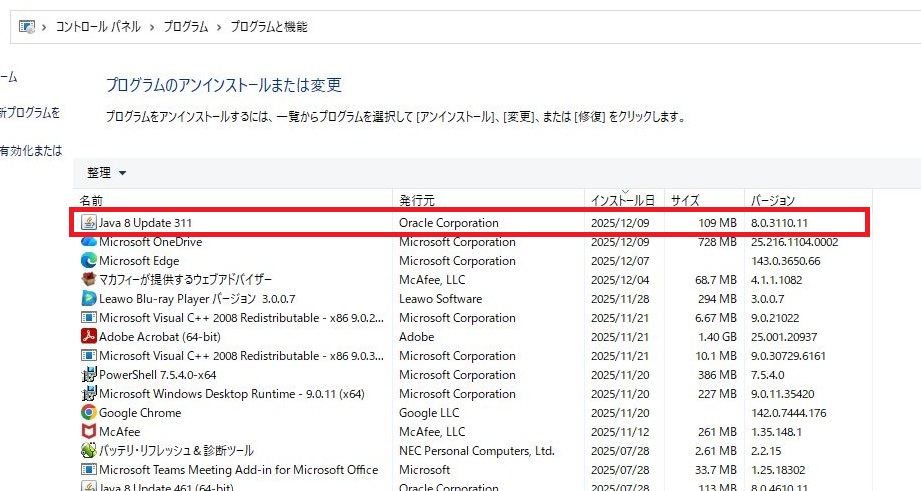
Task: Click the プログラム breadcrumb link
Action: pyautogui.click(x=185, y=27)
